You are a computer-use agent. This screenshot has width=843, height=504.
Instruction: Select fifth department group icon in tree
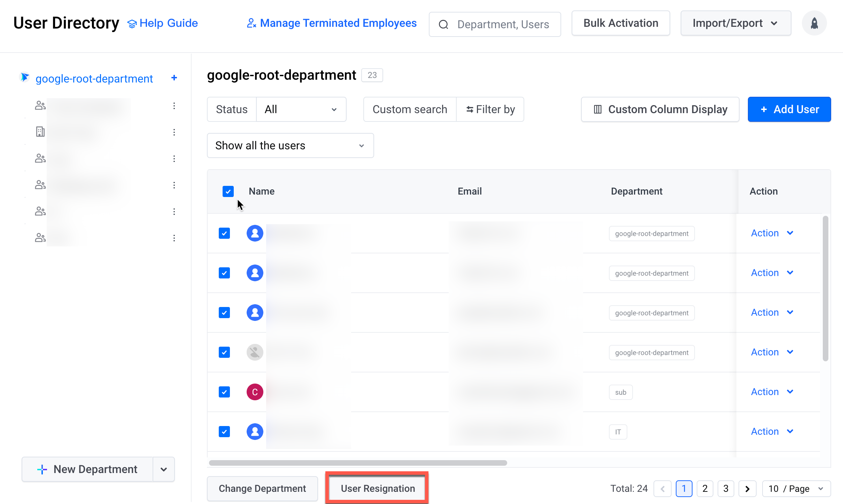[40, 211]
